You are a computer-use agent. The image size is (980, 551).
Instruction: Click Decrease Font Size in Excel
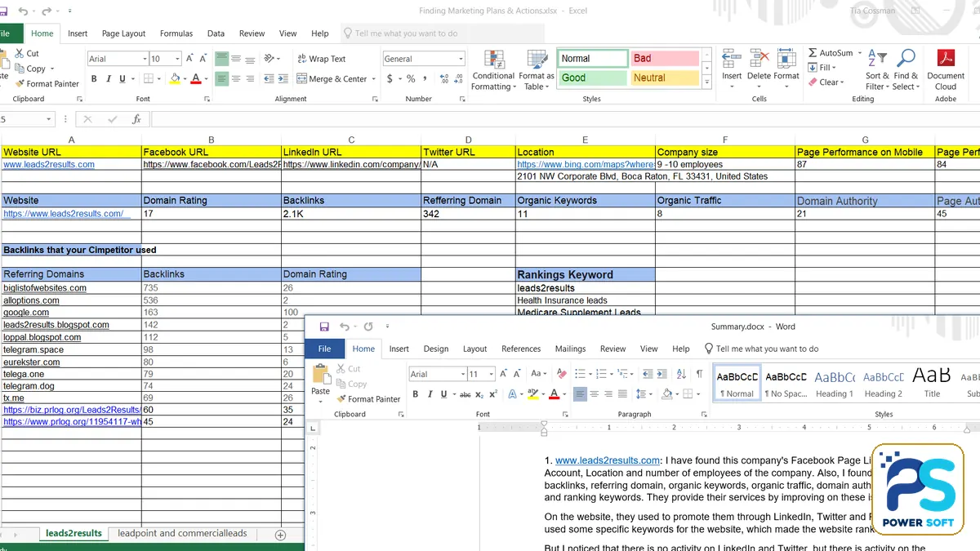[203, 59]
